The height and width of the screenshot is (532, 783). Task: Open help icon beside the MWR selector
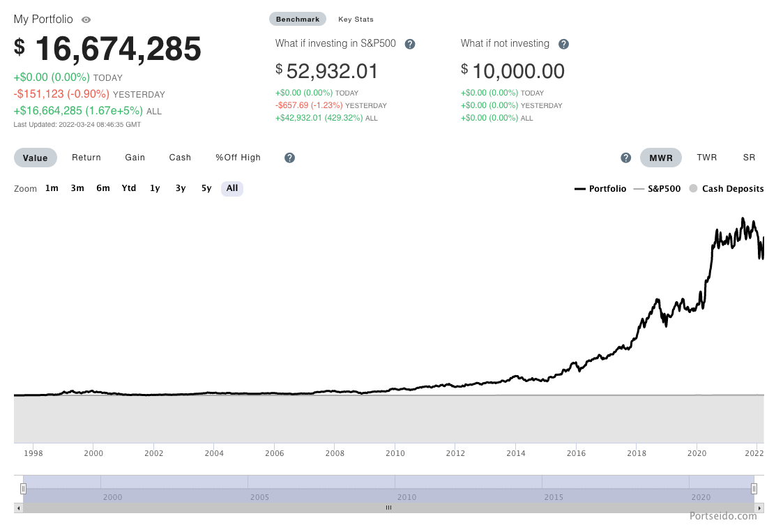625,158
